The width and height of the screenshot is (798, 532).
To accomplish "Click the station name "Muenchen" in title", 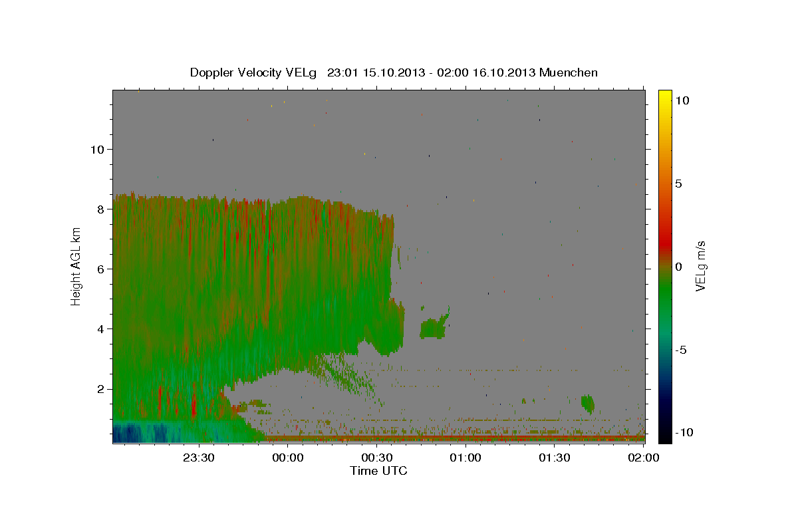I will [x=569, y=72].
